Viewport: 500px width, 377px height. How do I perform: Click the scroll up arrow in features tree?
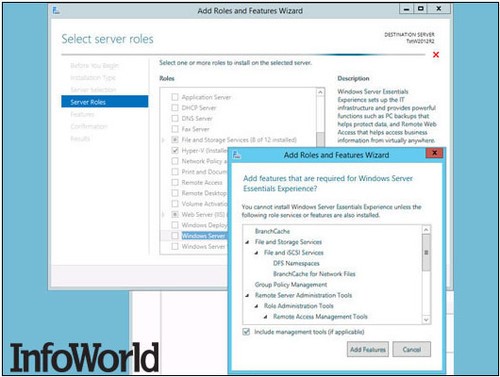(426, 230)
